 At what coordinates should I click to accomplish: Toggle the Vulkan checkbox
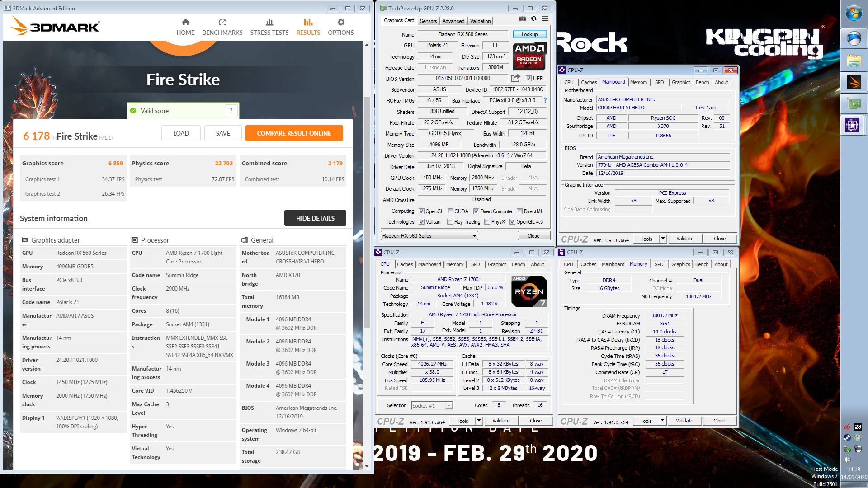point(421,222)
